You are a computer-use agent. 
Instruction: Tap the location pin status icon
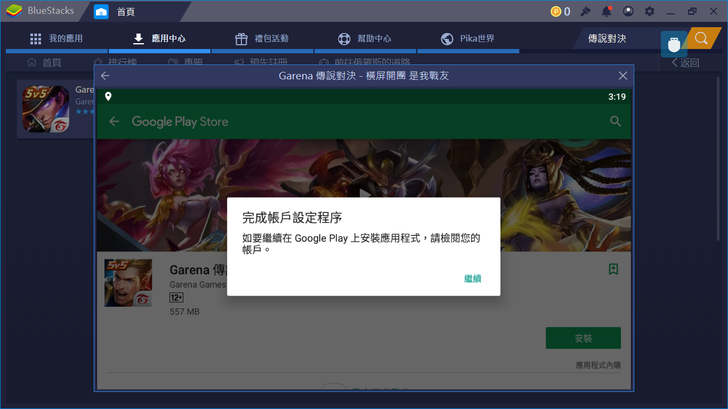pyautogui.click(x=108, y=96)
